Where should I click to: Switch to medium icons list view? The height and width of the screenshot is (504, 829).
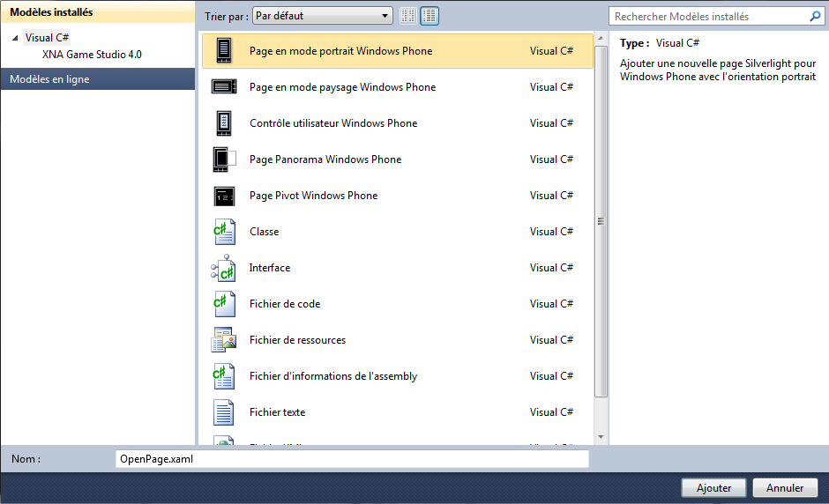pos(429,16)
